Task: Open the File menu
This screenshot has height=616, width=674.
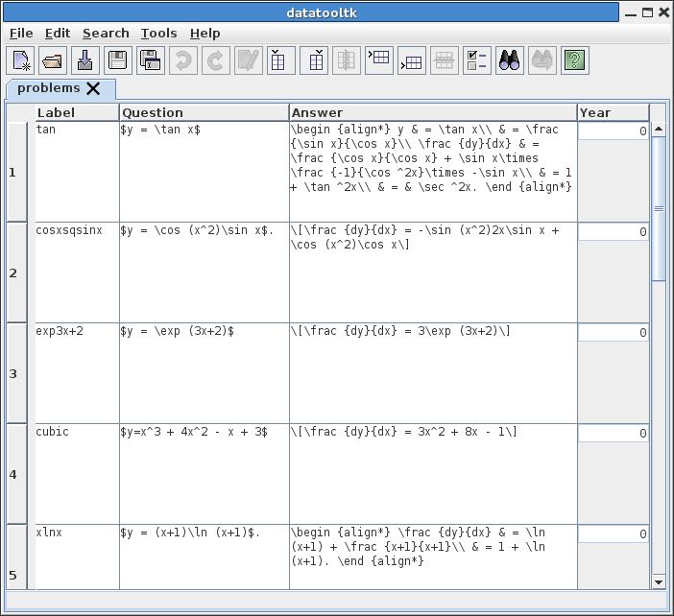Action: (x=21, y=33)
